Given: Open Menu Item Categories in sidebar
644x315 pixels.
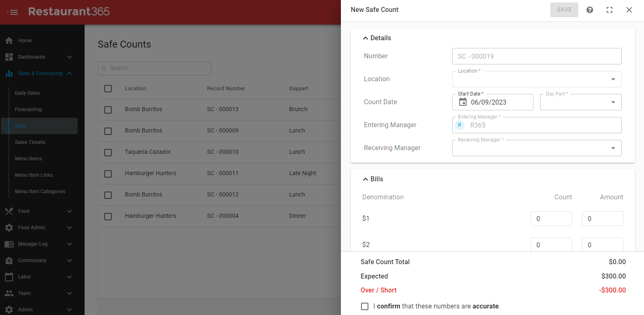Looking at the screenshot, I should [40, 192].
